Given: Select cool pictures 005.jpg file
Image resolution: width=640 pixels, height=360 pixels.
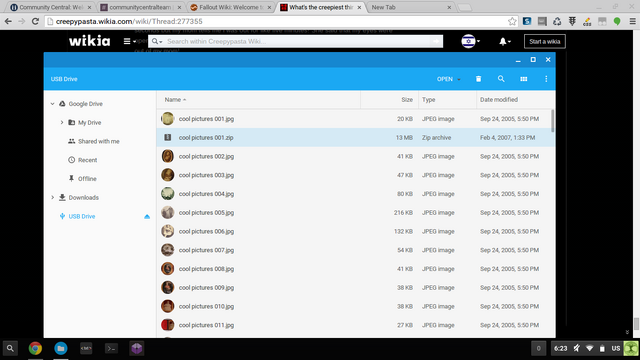Looking at the screenshot, I should tap(355, 213).
